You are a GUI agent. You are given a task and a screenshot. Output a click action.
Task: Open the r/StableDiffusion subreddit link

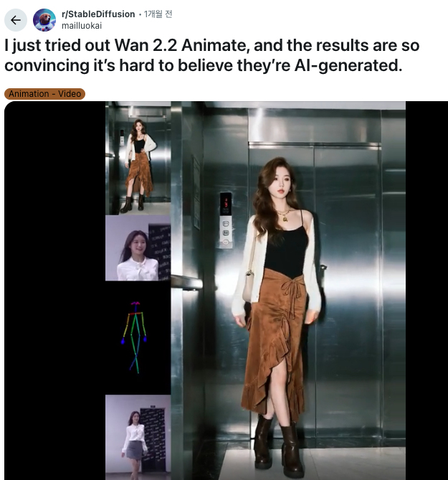tap(98, 14)
